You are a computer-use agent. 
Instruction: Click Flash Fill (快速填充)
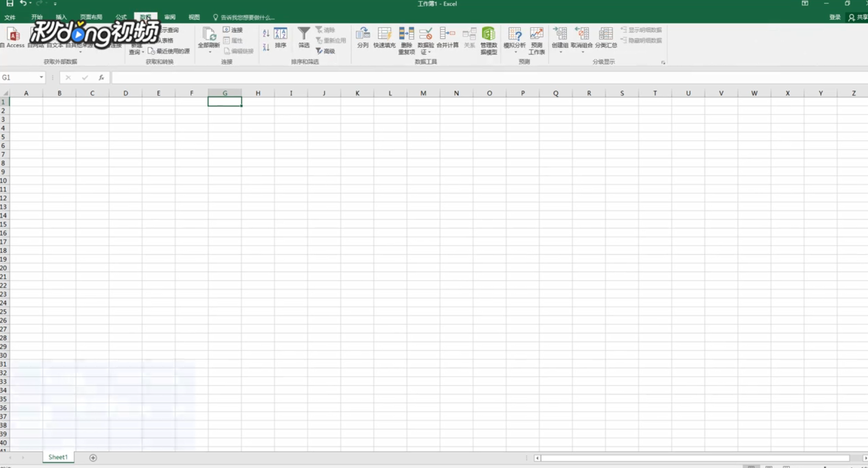click(384, 37)
